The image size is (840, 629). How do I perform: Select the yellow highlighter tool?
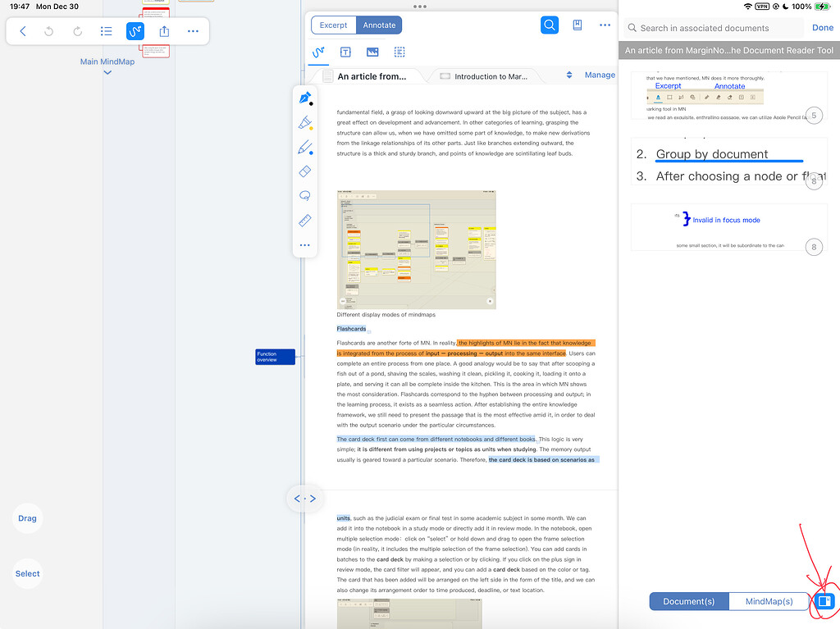pos(305,124)
